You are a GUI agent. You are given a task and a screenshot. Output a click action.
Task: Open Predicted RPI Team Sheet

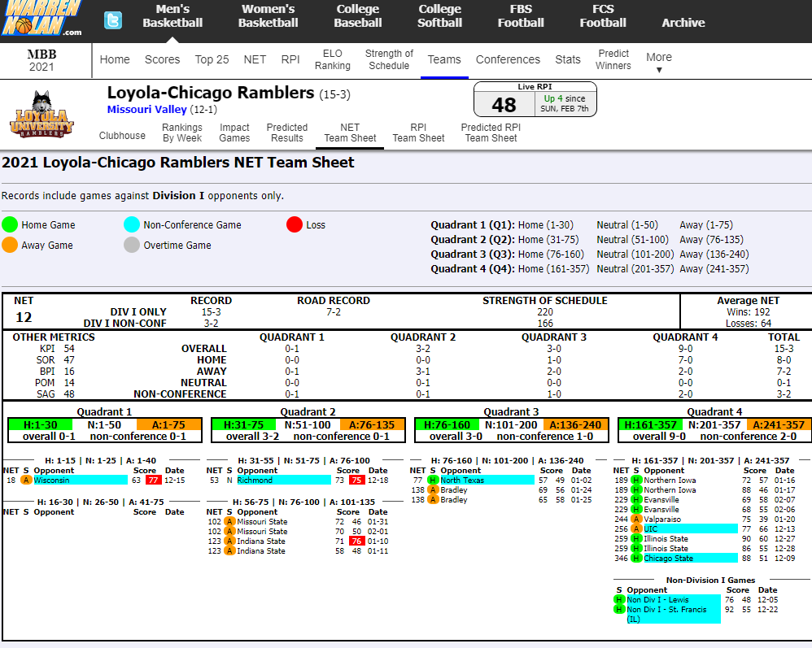point(491,133)
